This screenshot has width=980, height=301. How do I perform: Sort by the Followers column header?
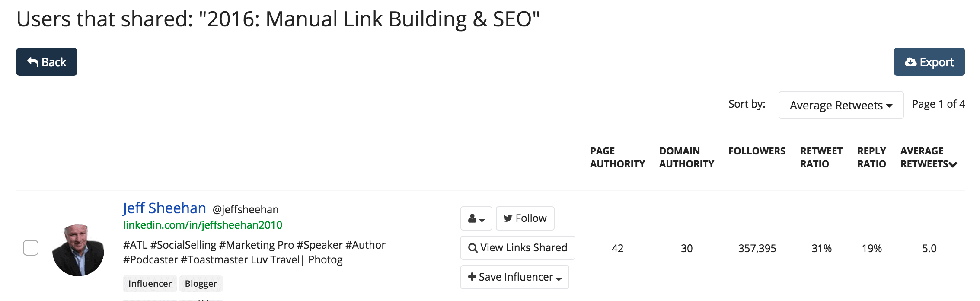757,151
